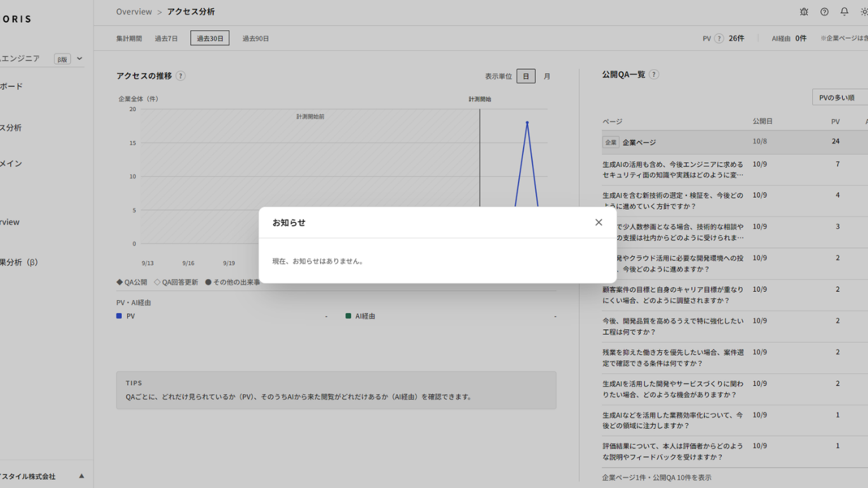Click the QA公開 diamond legend marker
The height and width of the screenshot is (488, 868).
119,282
